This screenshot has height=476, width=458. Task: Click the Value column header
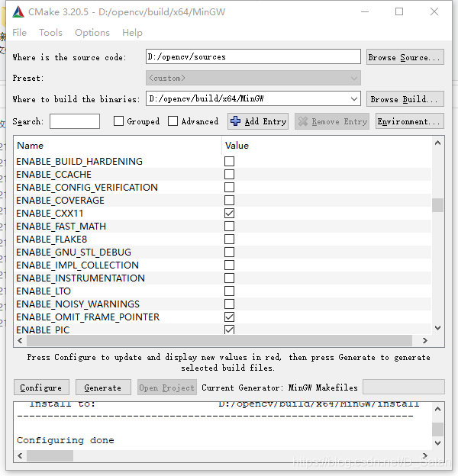[x=327, y=146]
